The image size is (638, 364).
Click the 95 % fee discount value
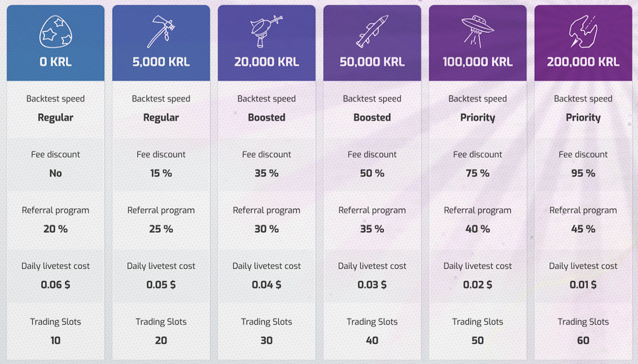point(583,173)
